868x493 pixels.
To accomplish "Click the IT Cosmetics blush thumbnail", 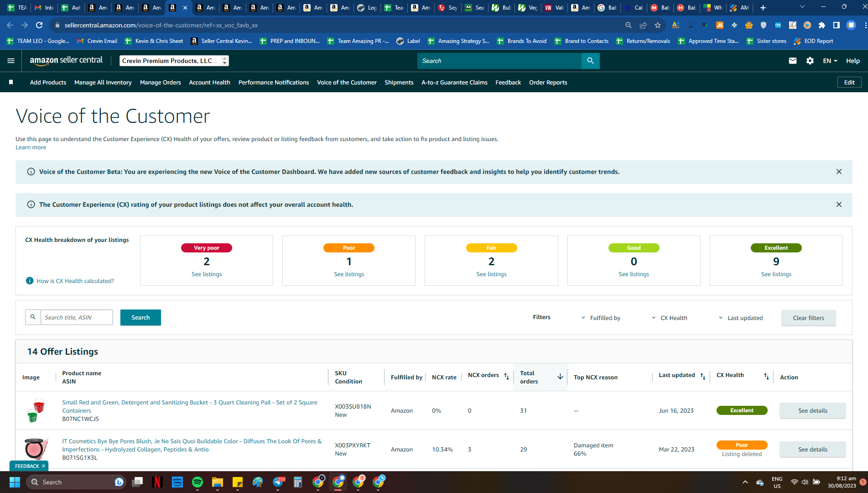I will 36,448.
